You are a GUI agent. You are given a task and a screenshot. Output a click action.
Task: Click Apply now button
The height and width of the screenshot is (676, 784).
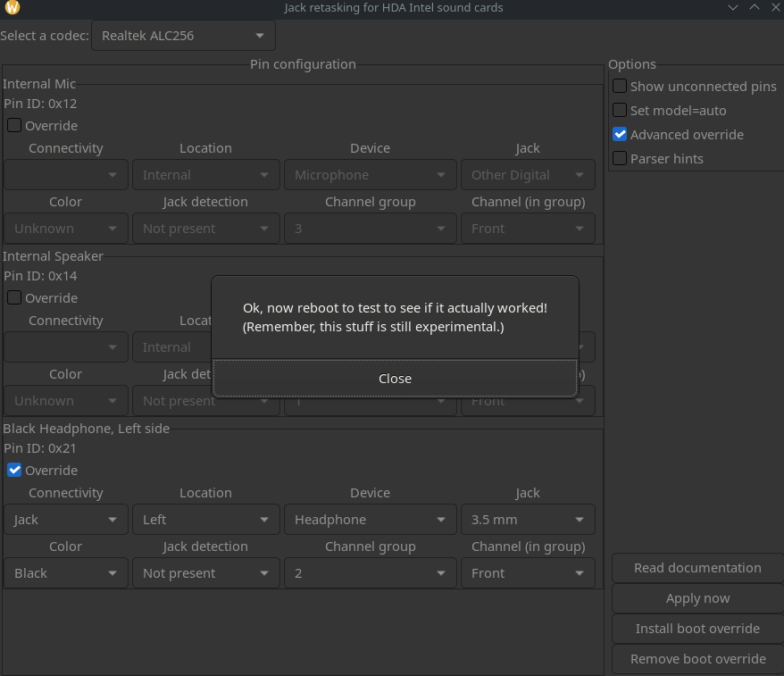click(697, 598)
